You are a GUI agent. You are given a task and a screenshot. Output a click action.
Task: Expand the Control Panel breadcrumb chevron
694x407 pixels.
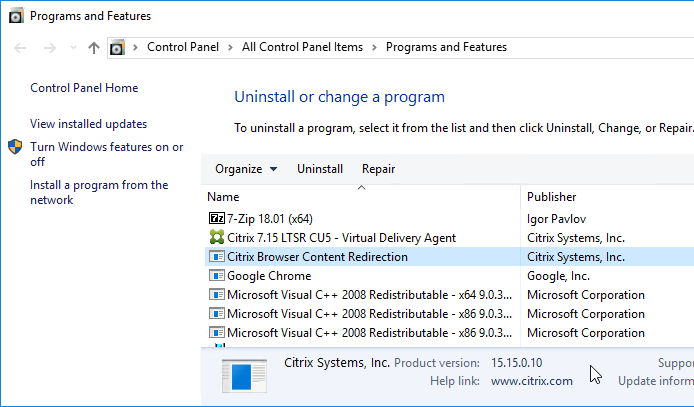click(x=230, y=47)
